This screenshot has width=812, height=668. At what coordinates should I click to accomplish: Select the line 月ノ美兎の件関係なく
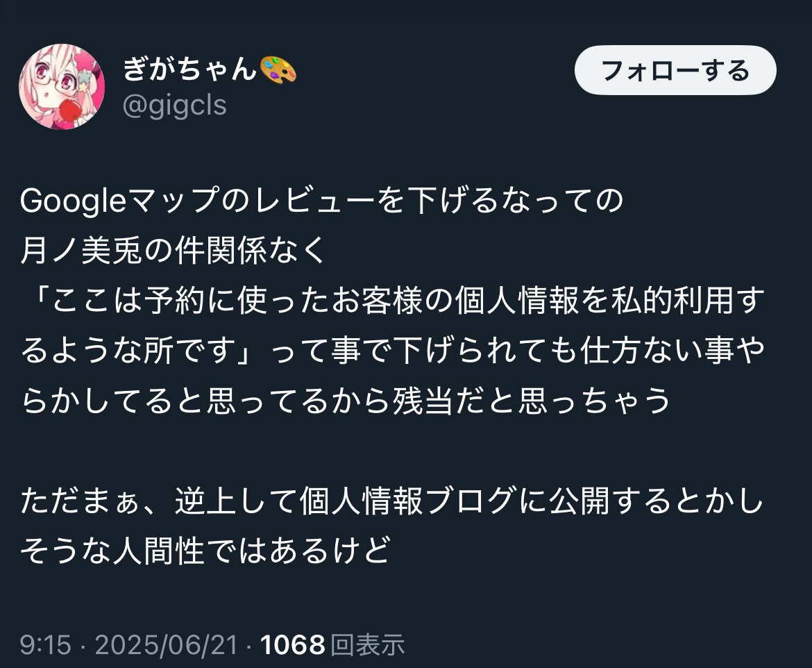click(x=174, y=250)
